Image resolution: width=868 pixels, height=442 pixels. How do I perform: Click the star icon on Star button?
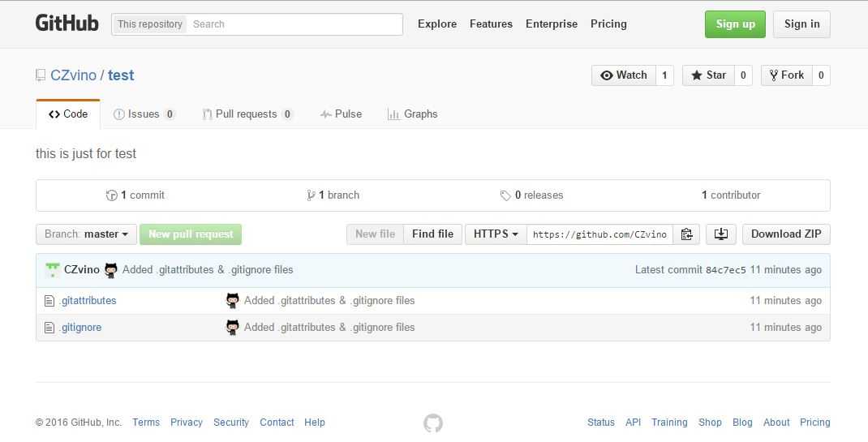(696, 75)
